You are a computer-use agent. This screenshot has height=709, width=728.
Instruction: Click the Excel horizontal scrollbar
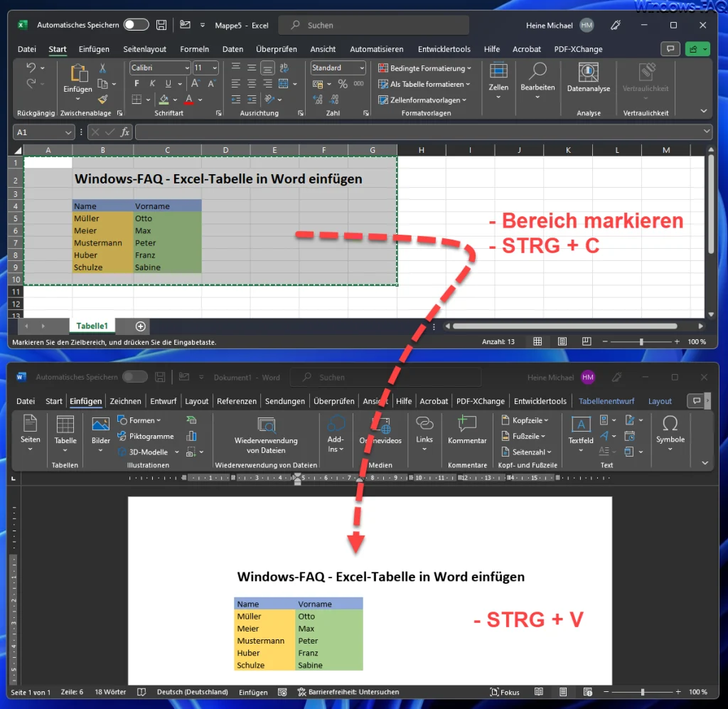564,326
